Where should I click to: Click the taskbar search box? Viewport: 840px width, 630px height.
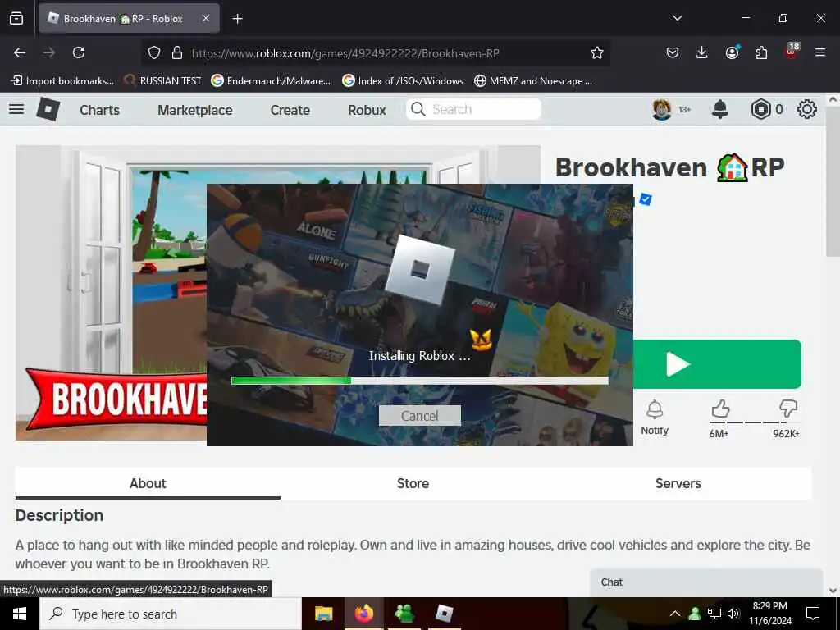pyautogui.click(x=171, y=614)
